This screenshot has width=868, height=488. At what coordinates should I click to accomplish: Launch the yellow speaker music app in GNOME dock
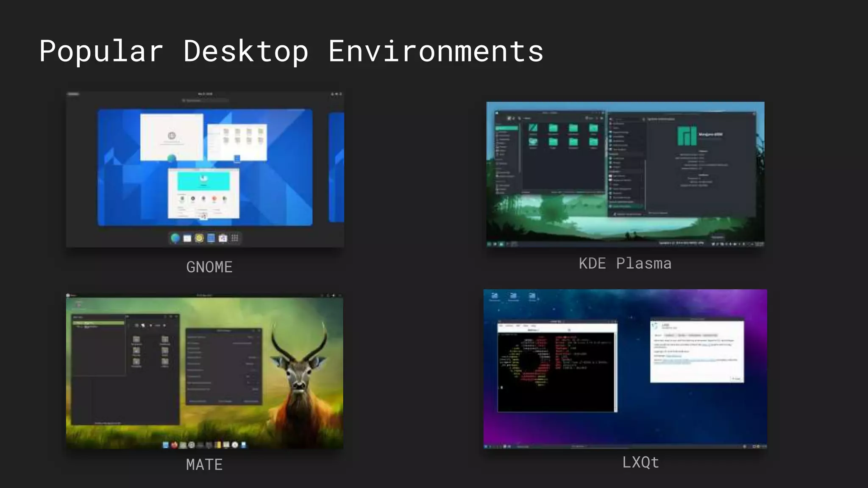pyautogui.click(x=199, y=238)
